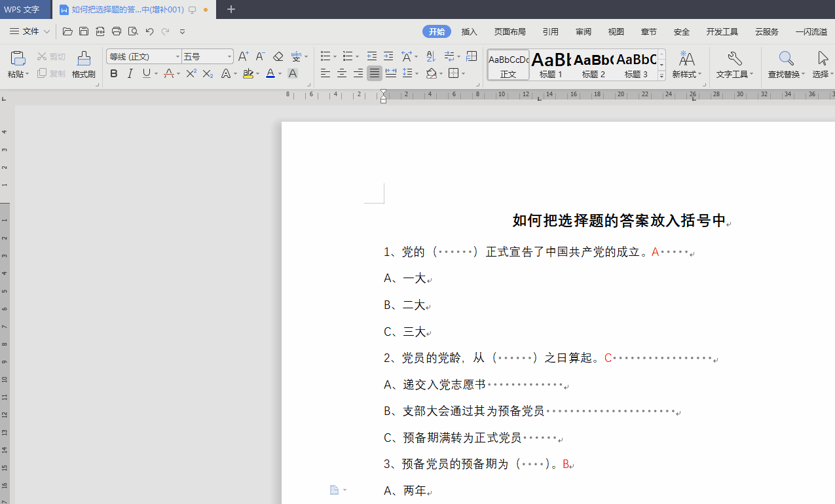Switch to the 页面布局 tab
The width and height of the screenshot is (835, 504).
click(510, 31)
